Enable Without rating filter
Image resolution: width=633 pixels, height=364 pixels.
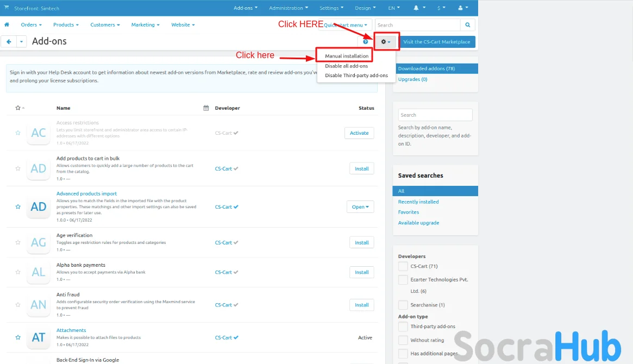pyautogui.click(x=403, y=340)
